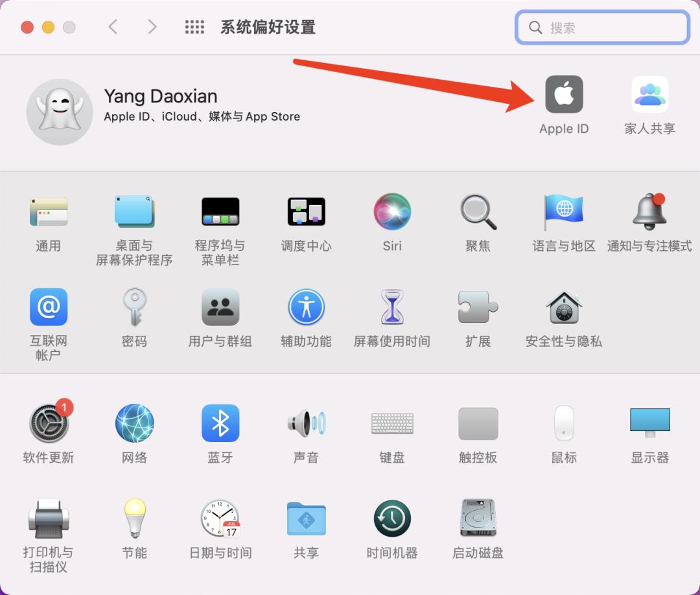Open the Apple ID preferences
The width and height of the screenshot is (700, 595).
coord(564,94)
